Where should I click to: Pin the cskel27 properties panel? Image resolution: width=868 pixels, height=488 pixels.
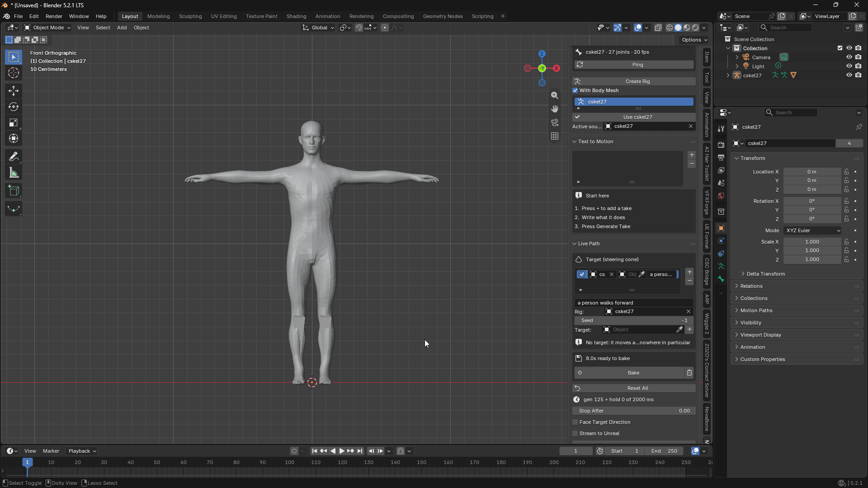pos(859,127)
